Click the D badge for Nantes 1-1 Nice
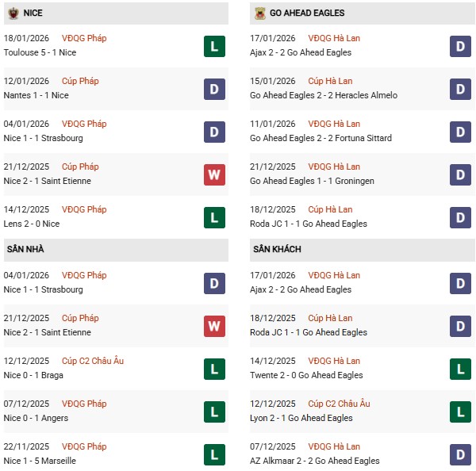Viewport: 476px width, 471px height. (213, 89)
